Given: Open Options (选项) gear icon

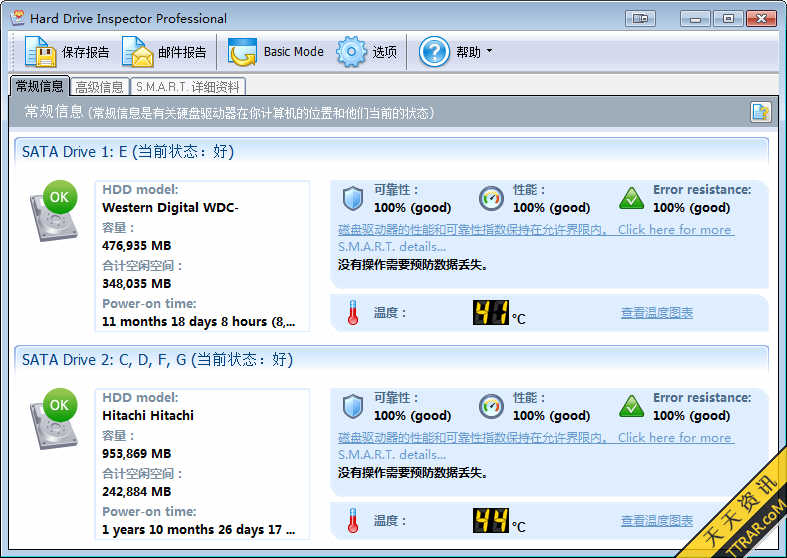Looking at the screenshot, I should 351,52.
